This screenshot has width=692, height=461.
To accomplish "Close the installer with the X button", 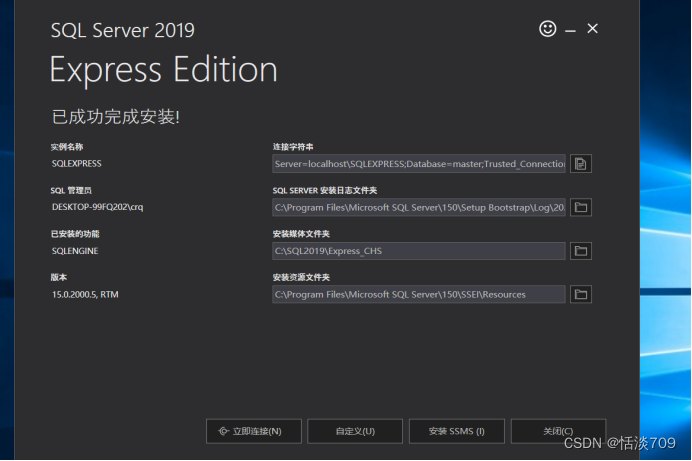I will pyautogui.click(x=592, y=29).
